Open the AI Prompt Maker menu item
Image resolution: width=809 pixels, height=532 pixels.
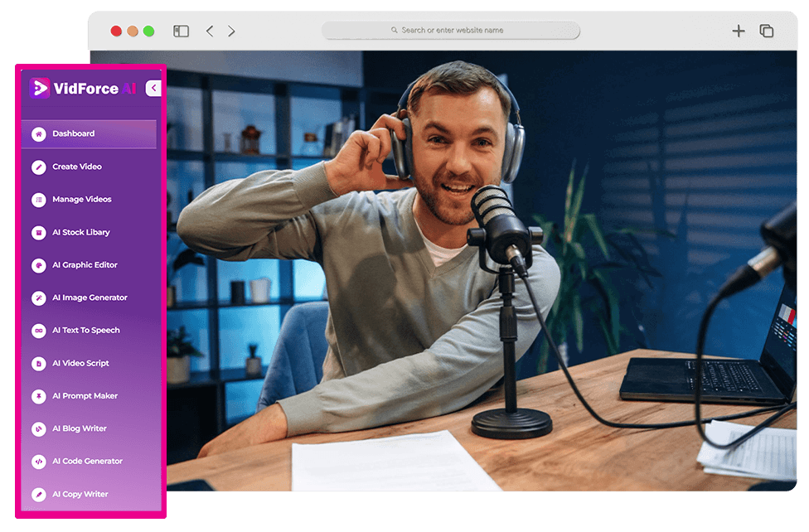pos(85,396)
